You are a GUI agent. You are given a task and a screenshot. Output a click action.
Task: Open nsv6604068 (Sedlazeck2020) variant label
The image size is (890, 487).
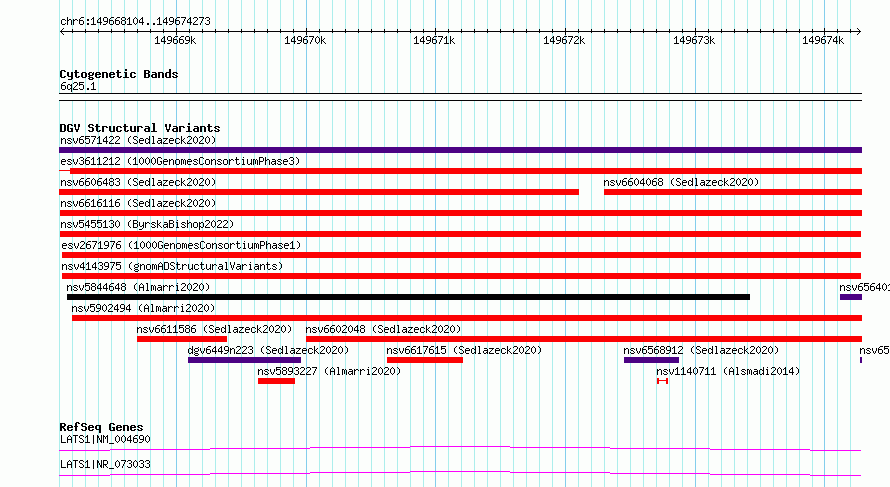[681, 182]
